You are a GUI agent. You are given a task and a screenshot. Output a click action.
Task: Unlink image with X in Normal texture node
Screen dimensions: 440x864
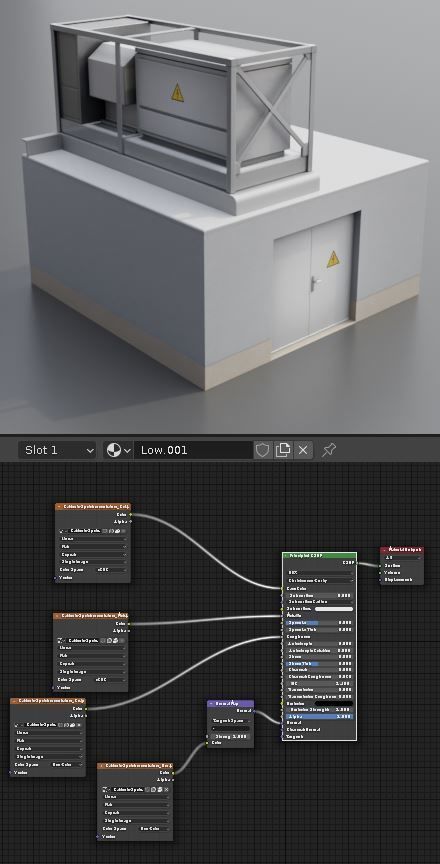tap(166, 790)
